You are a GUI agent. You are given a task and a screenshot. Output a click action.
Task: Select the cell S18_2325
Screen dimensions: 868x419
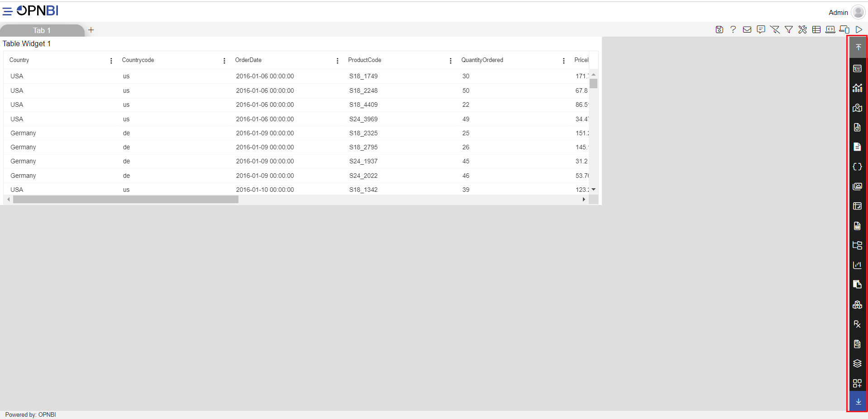tap(363, 133)
